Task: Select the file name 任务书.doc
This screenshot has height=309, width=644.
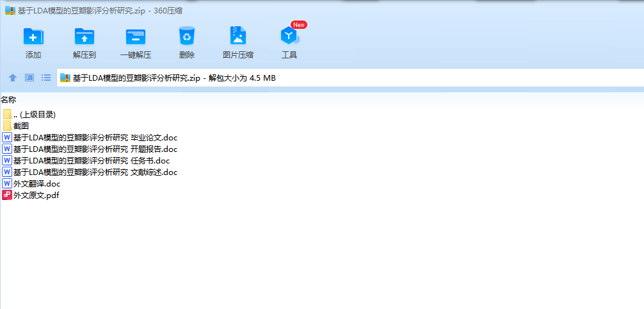Action: click(92, 160)
